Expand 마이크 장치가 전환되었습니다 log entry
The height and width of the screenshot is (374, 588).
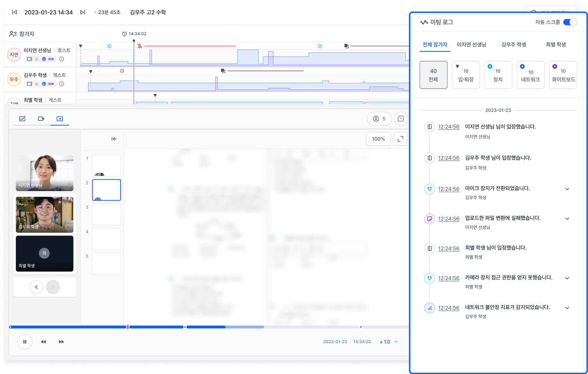[x=567, y=189]
